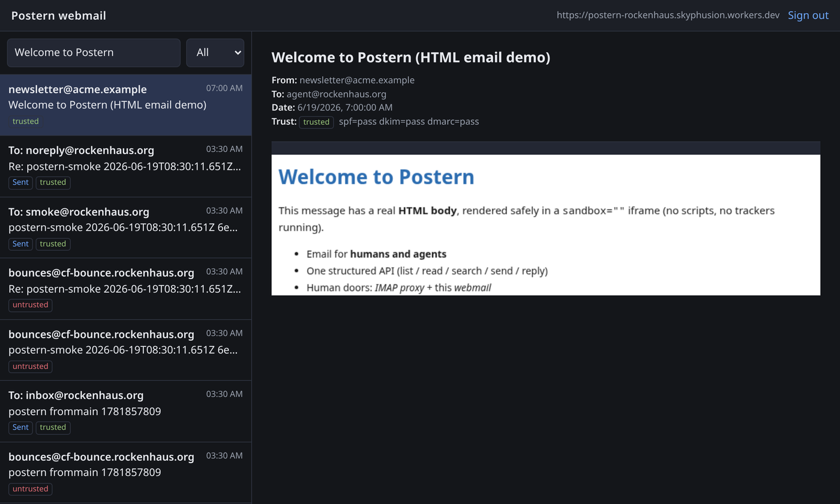Open the bounces message with subject Re: postern-smoke
This screenshot has height=504, width=840.
click(126, 289)
